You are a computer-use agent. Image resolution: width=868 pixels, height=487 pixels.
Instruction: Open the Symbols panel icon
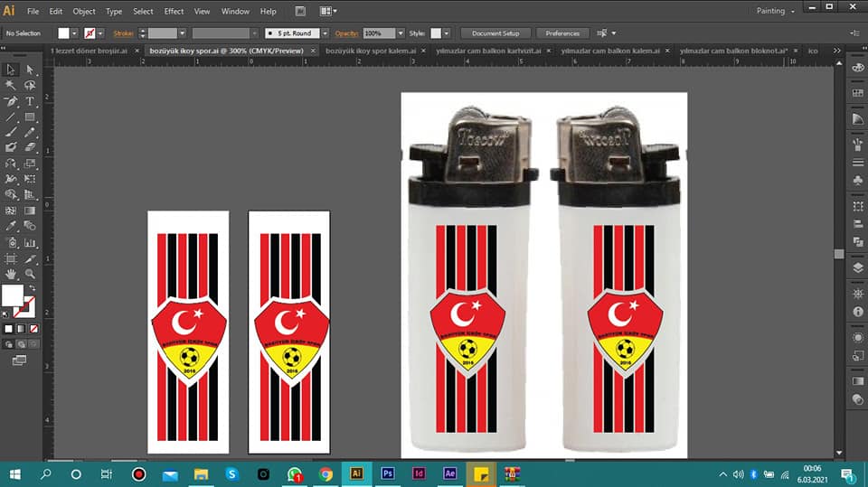point(858,181)
